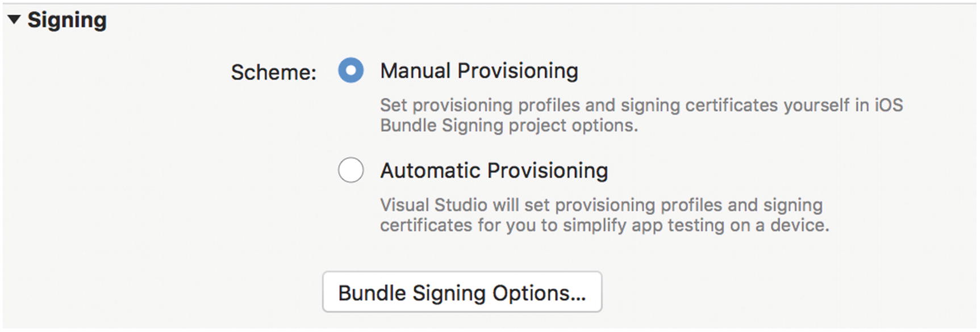Click the Scheme label
The height and width of the screenshot is (332, 980).
(273, 73)
